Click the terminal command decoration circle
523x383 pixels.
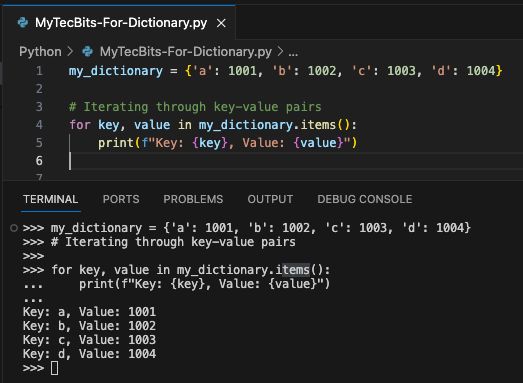point(14,228)
